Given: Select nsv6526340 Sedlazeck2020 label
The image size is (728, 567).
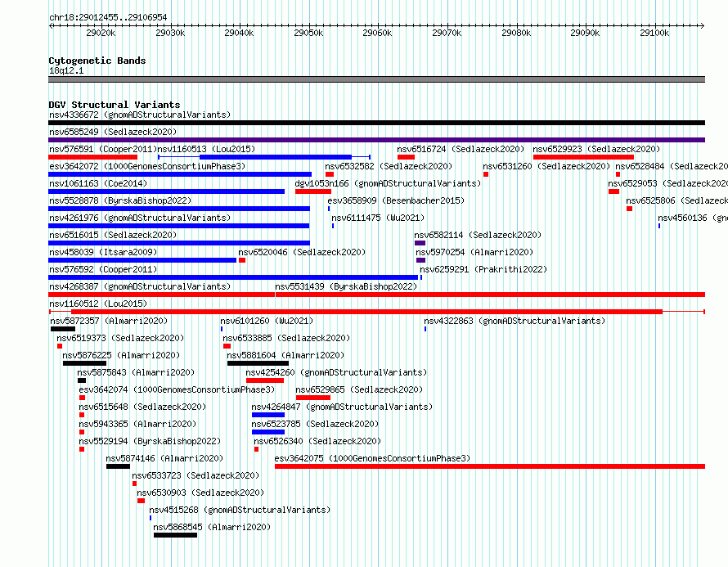Looking at the screenshot, I should (x=317, y=441).
